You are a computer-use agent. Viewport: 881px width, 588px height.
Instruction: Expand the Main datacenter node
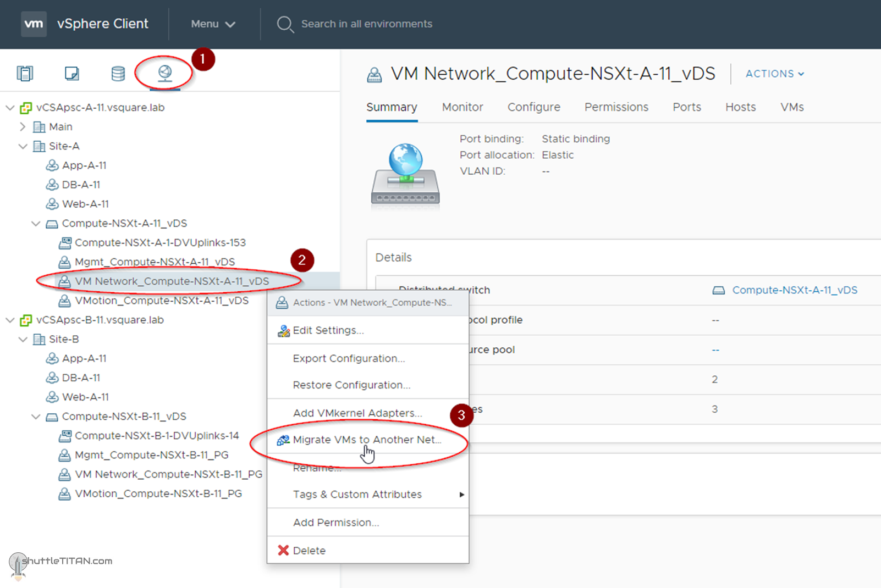coord(23,127)
